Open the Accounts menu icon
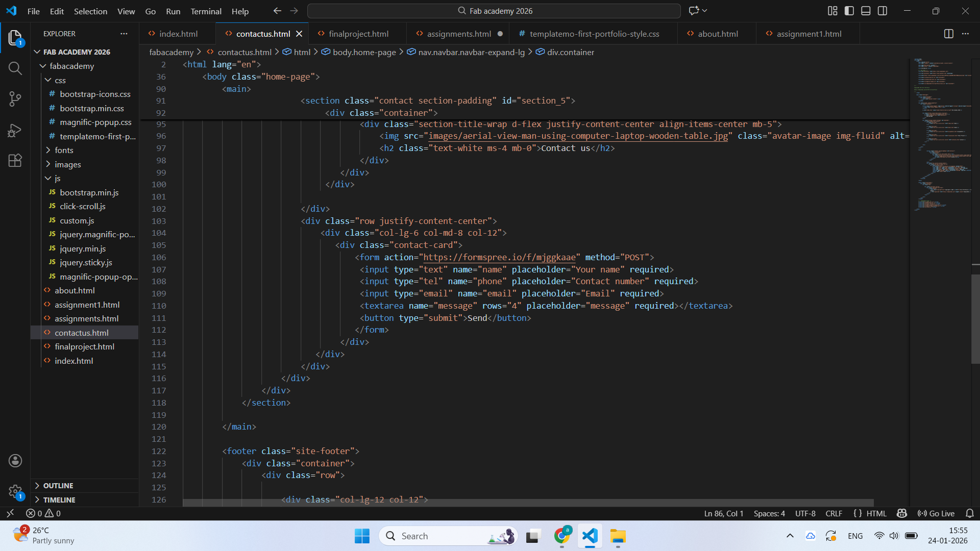Image resolution: width=980 pixels, height=551 pixels. [x=15, y=461]
